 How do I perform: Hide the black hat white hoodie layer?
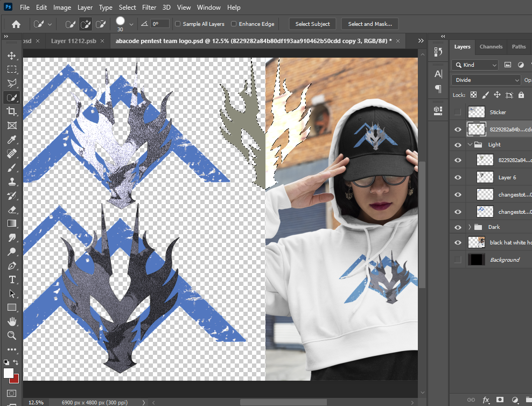(x=457, y=242)
